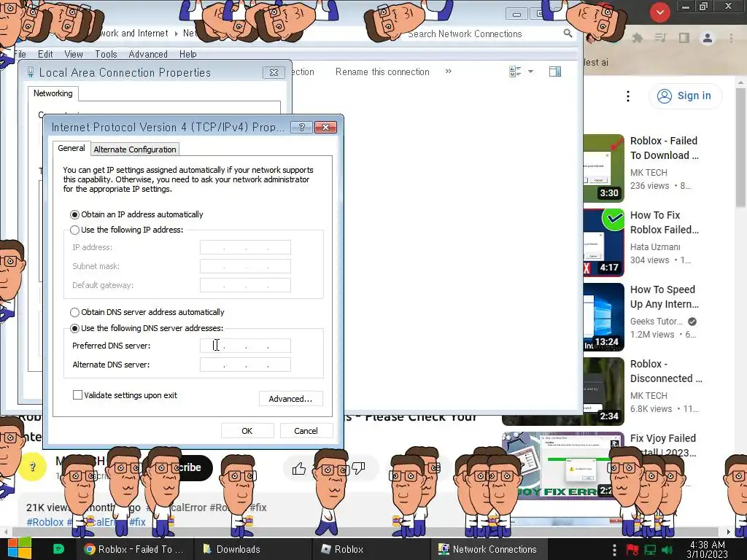
Task: Open the Advanced menu in Network Connections
Action: 148,54
